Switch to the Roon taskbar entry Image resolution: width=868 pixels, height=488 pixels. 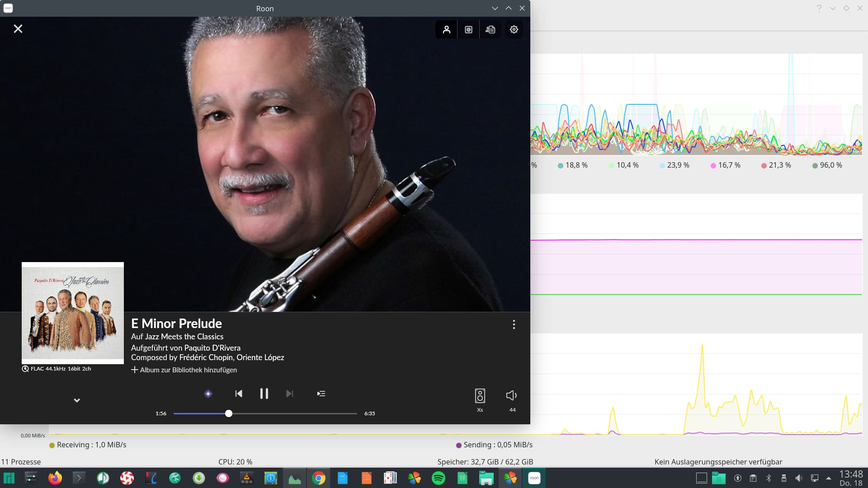(x=534, y=478)
